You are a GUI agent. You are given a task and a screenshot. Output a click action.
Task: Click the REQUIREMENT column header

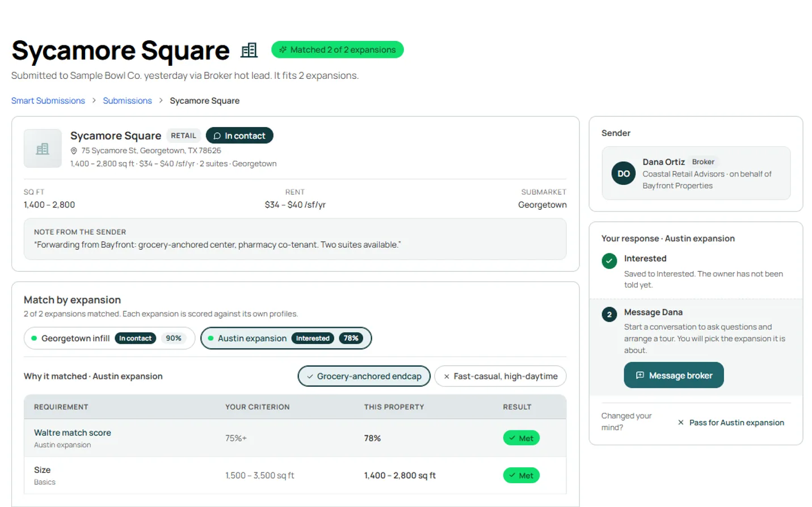tap(61, 407)
